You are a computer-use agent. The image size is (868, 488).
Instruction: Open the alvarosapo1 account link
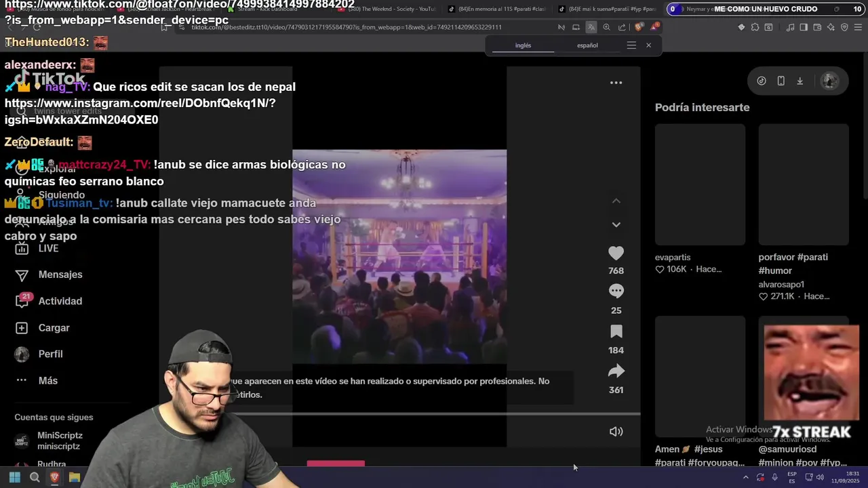[781, 285]
